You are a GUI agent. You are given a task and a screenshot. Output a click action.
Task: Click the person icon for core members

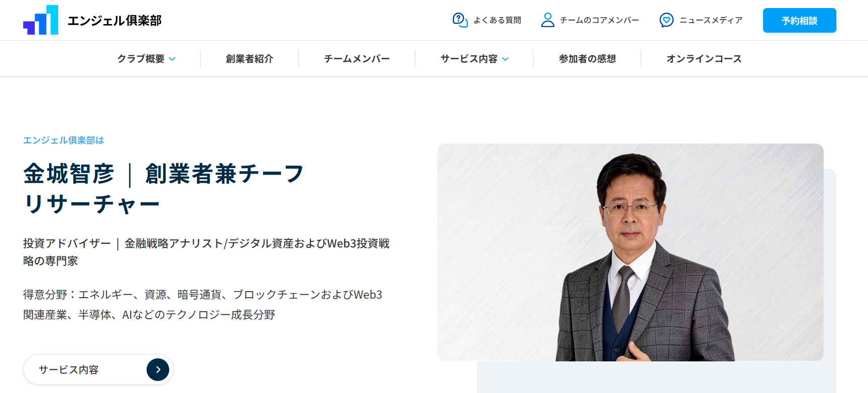(548, 20)
